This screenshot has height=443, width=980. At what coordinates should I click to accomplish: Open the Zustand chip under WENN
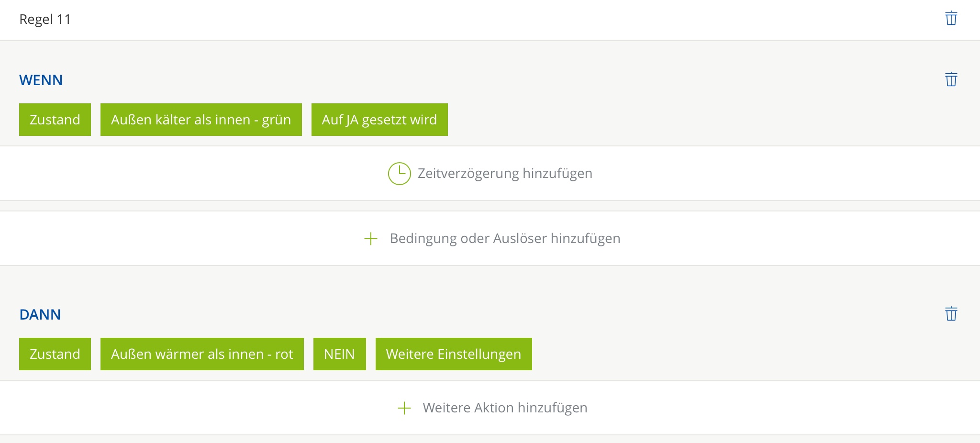click(x=55, y=120)
